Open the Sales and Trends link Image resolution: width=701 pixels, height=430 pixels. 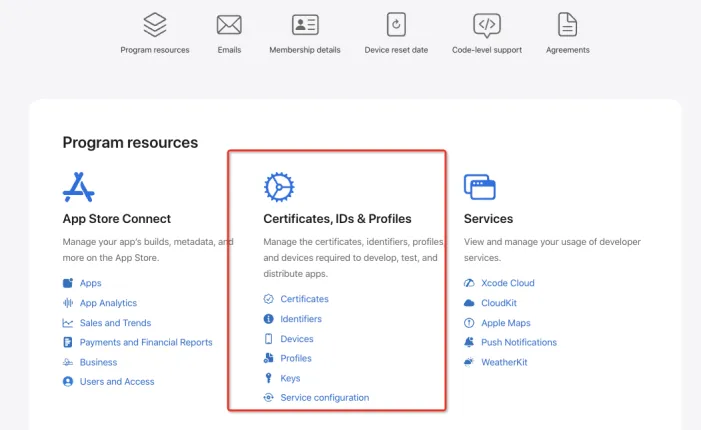pos(115,323)
